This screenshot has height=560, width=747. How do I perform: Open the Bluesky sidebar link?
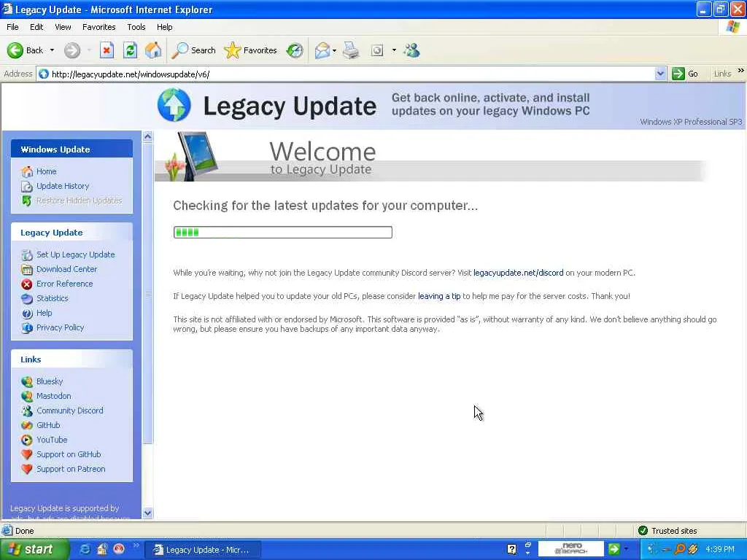[50, 381]
